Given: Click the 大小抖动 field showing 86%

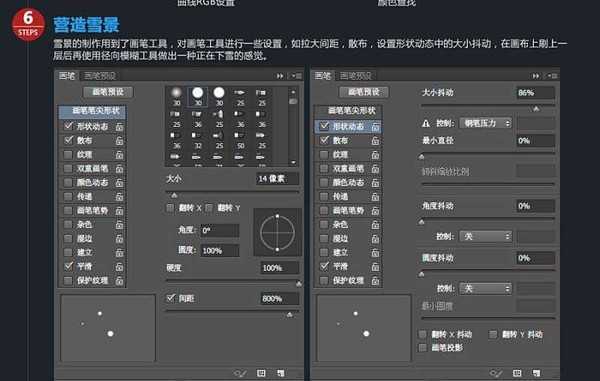Looking at the screenshot, I should (x=536, y=93).
